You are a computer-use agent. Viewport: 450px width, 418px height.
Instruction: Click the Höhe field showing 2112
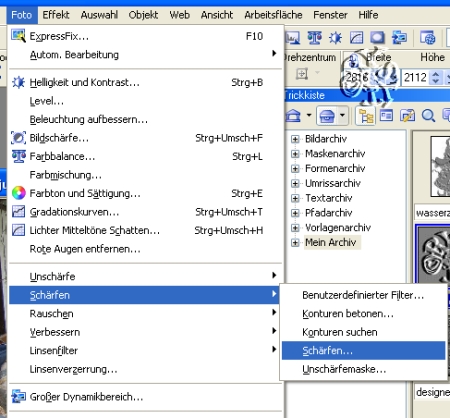pos(415,77)
